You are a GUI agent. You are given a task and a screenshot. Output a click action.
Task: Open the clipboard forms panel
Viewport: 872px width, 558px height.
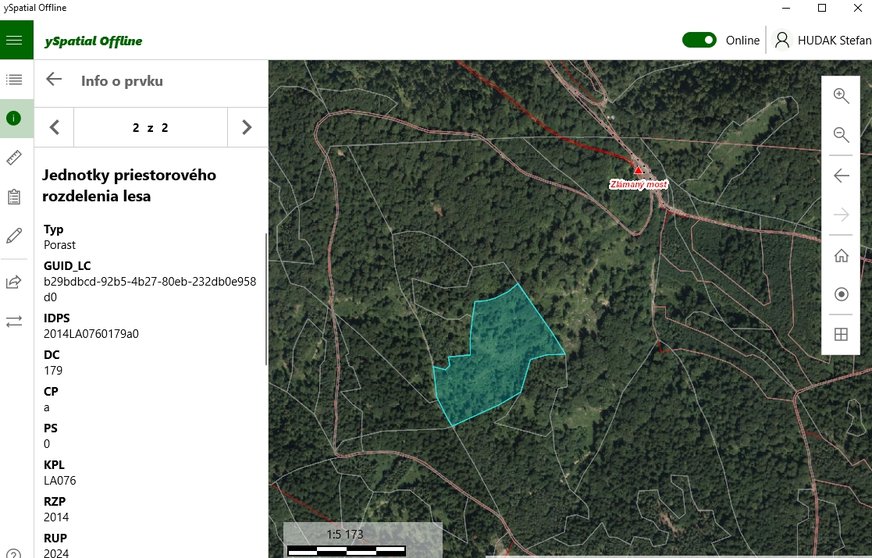point(14,197)
